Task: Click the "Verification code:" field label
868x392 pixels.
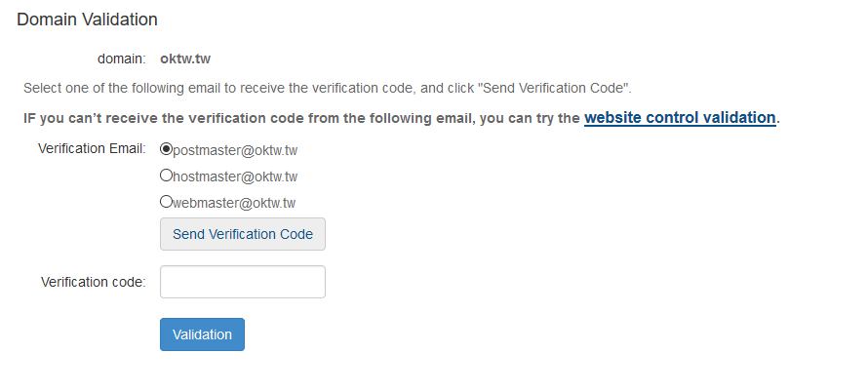Action: pyautogui.click(x=93, y=282)
